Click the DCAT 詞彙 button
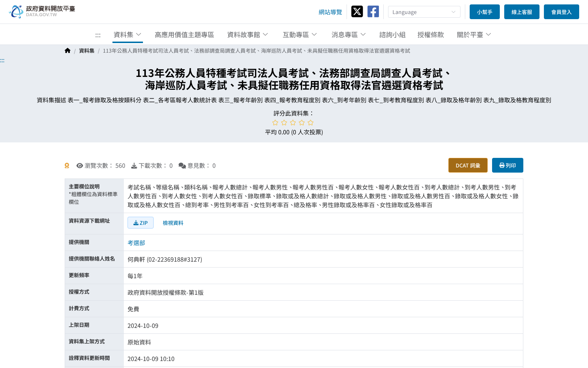 click(468, 165)
